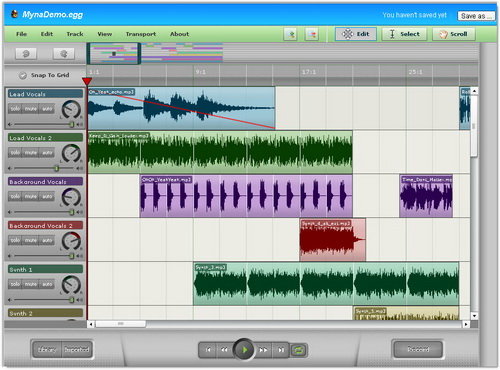Viewport: 500px width, 370px height.
Task: Mute the Lead Vocals 2 track
Action: [x=31, y=153]
